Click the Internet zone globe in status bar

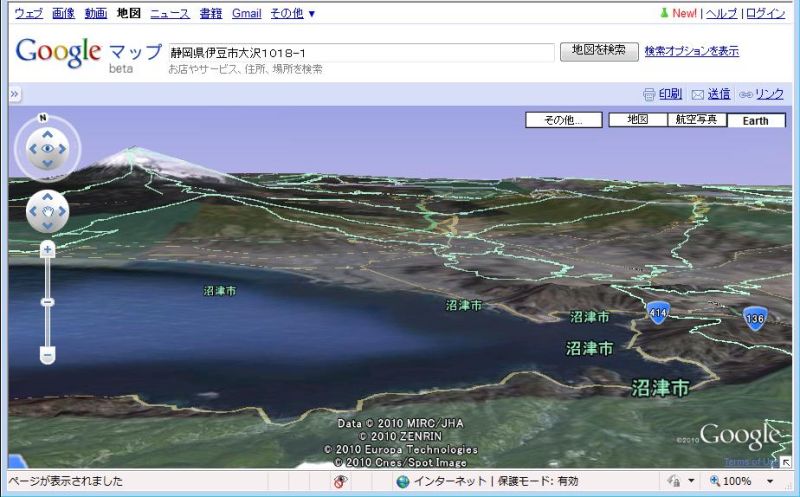point(403,481)
